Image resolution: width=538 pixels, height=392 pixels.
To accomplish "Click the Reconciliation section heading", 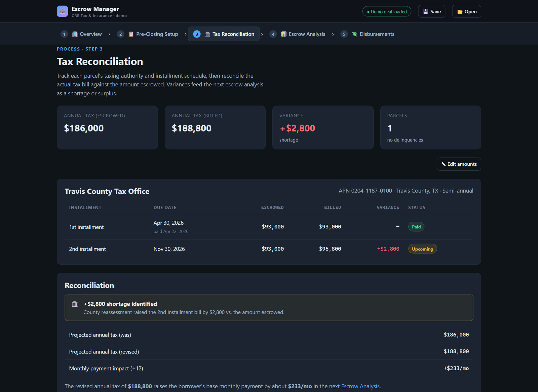I will coord(89,286).
